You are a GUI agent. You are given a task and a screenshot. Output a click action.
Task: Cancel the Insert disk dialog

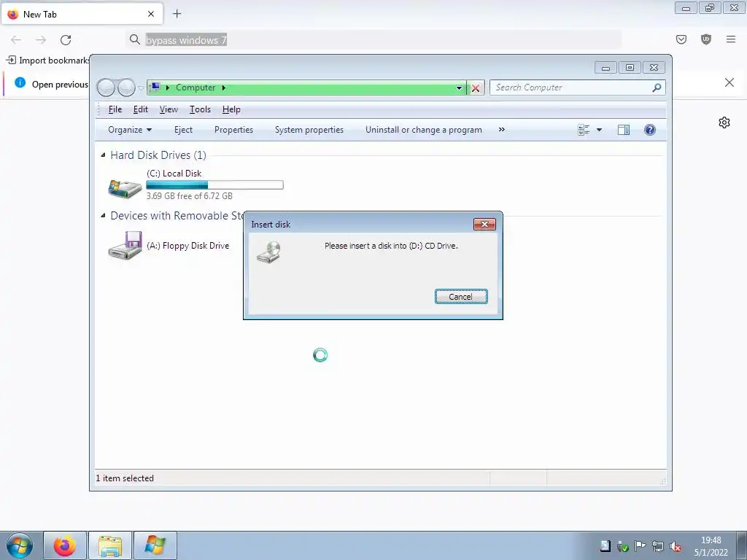(461, 297)
